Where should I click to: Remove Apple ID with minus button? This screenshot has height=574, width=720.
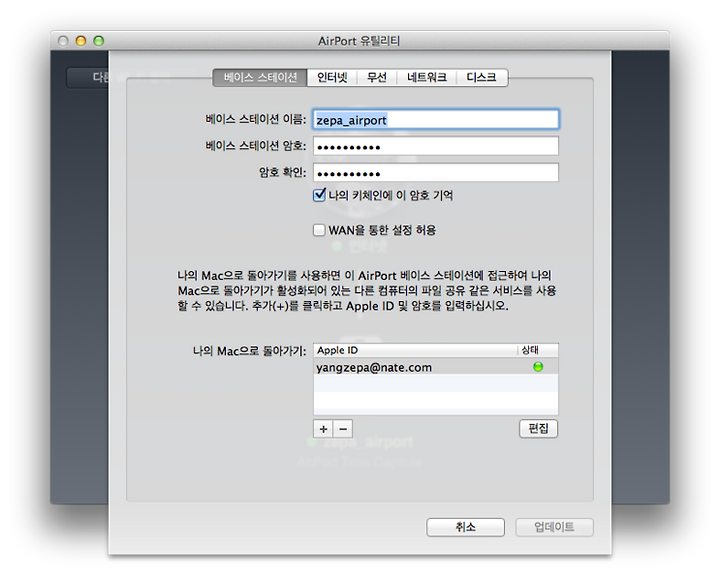pos(343,429)
